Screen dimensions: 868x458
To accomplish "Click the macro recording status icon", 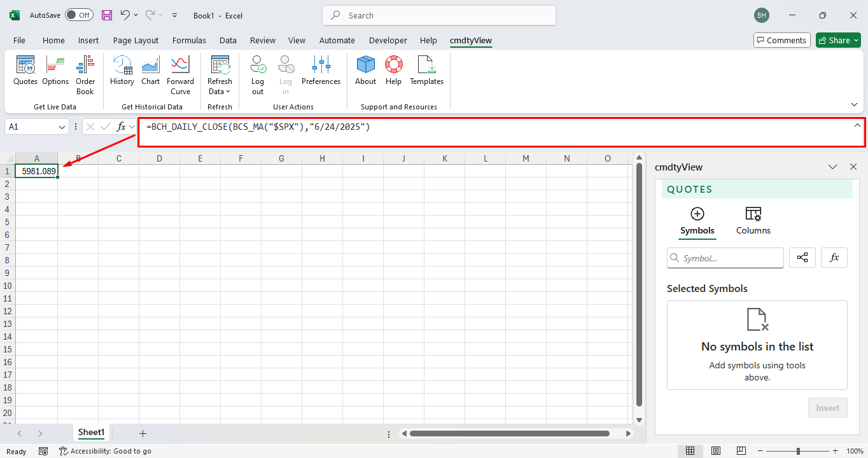I will [43, 451].
